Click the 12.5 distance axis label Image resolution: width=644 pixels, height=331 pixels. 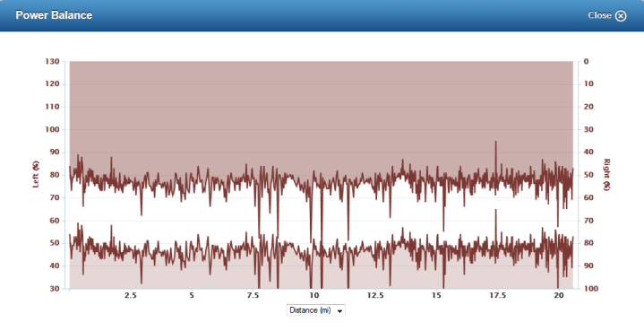[x=375, y=295]
